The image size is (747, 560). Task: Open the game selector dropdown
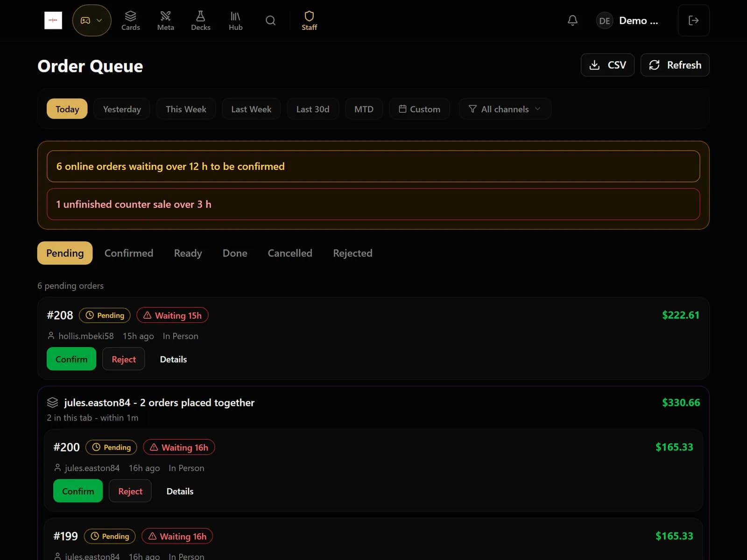click(92, 21)
